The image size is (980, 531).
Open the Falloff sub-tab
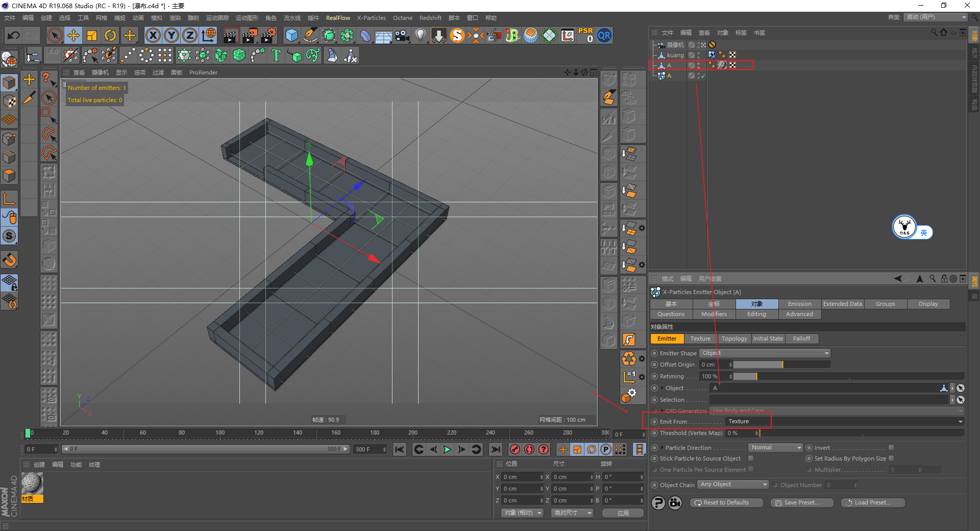click(x=801, y=339)
